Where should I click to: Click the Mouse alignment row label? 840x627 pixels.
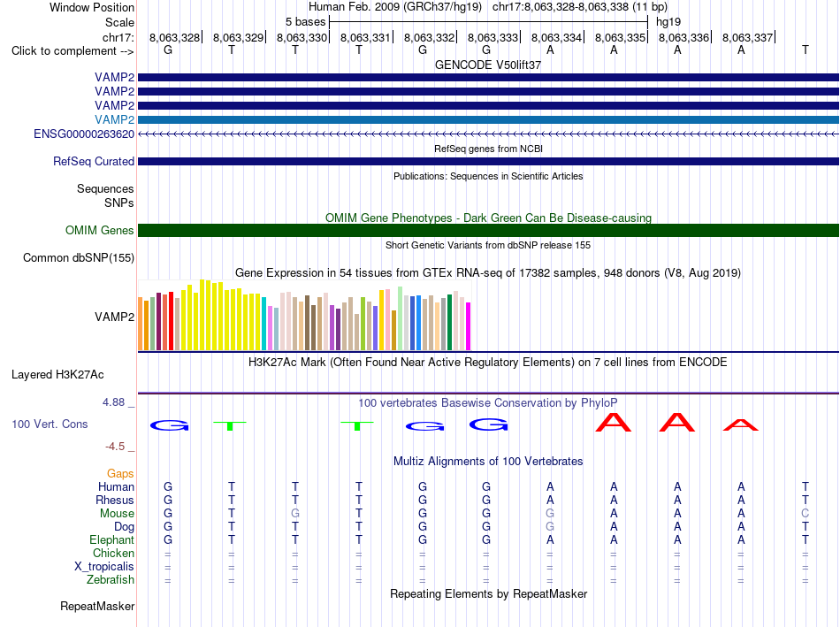[117, 514]
